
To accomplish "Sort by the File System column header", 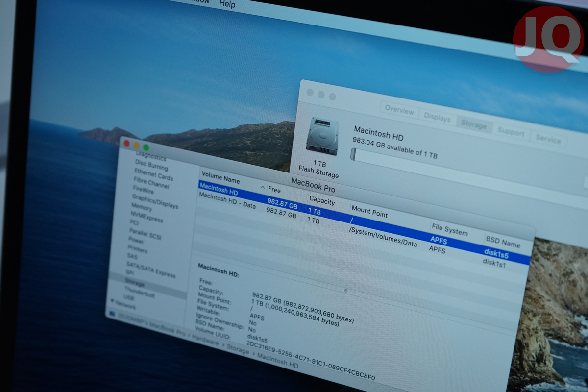I will [449, 229].
